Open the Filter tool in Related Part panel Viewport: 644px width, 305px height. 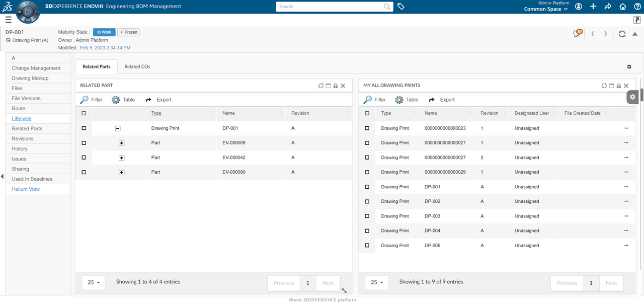[x=91, y=100]
